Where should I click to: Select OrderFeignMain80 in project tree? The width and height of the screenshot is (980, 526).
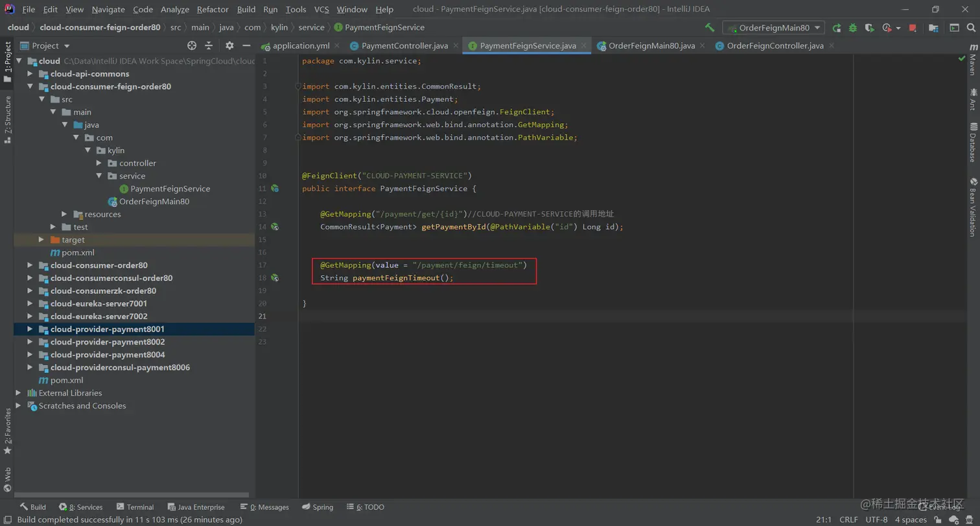click(x=154, y=201)
